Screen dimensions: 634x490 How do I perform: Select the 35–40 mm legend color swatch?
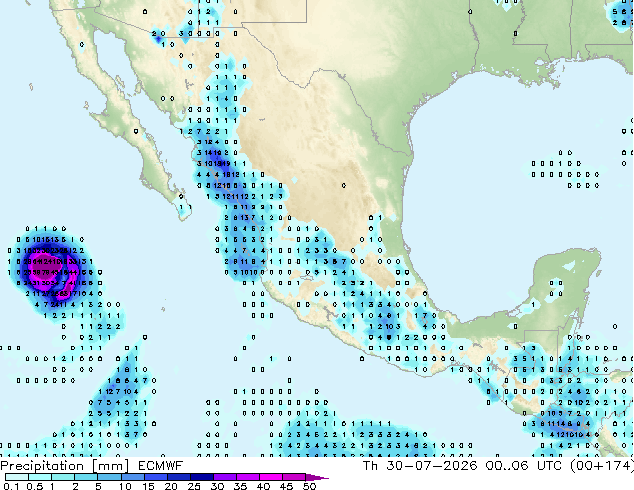point(248,477)
